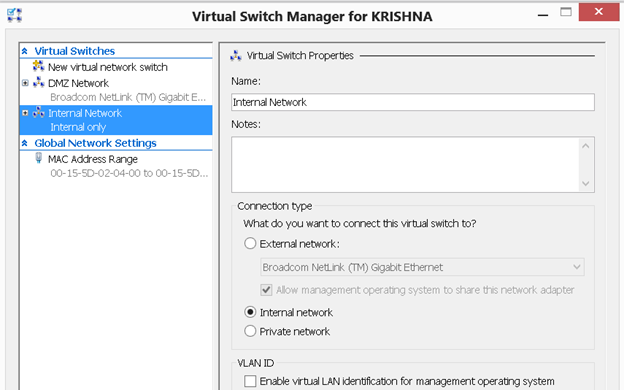Click the Notes scrollbar up arrow
Image resolution: width=624 pixels, height=390 pixels.
click(585, 146)
